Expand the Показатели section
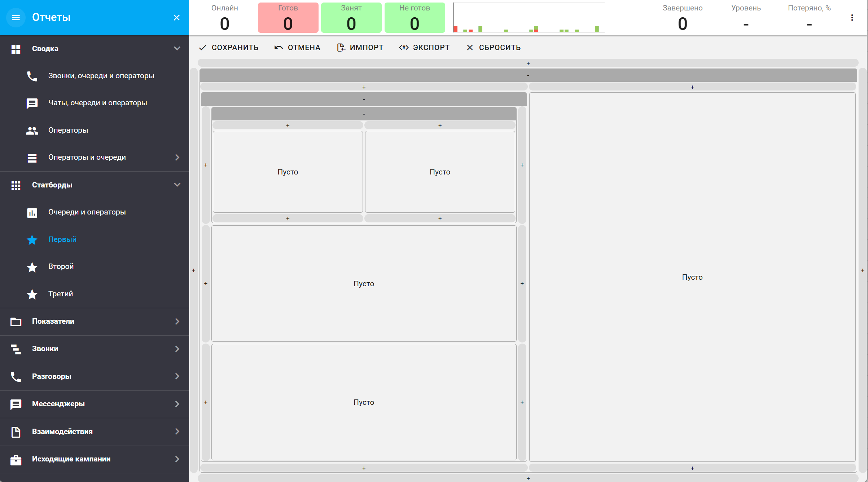This screenshot has width=868, height=482. (x=177, y=321)
